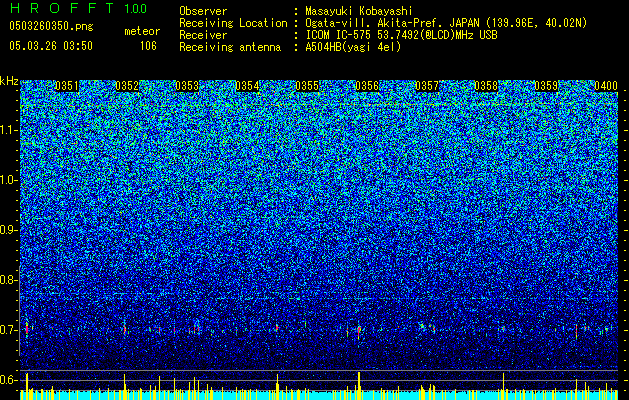Click the 0400 time marker
The height and width of the screenshot is (400, 629).
606,86
